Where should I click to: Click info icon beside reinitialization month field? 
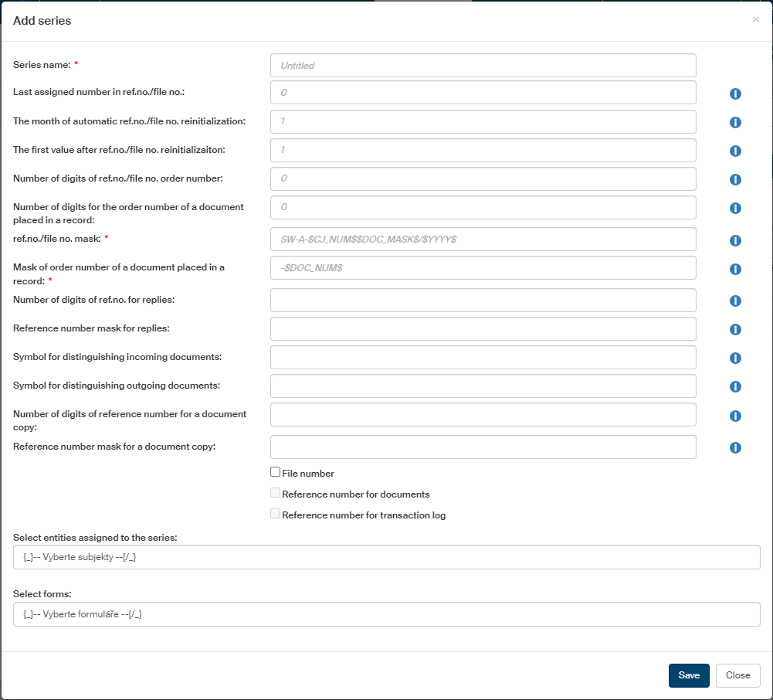tap(735, 122)
